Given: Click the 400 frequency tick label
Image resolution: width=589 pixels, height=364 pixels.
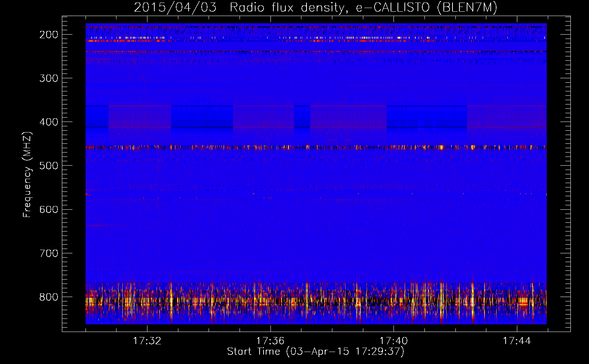Looking at the screenshot, I should [49, 122].
